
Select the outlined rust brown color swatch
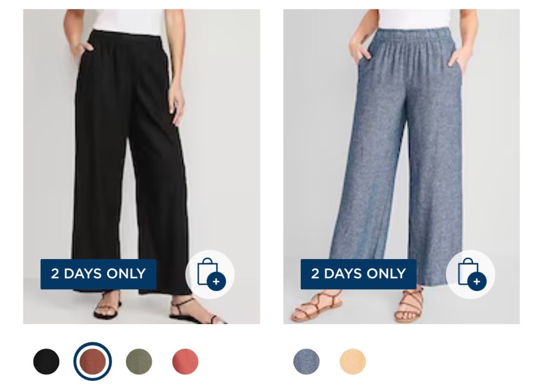[92, 362]
